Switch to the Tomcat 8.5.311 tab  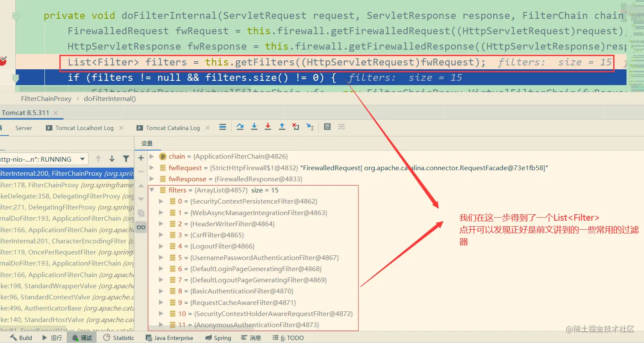[x=26, y=113]
